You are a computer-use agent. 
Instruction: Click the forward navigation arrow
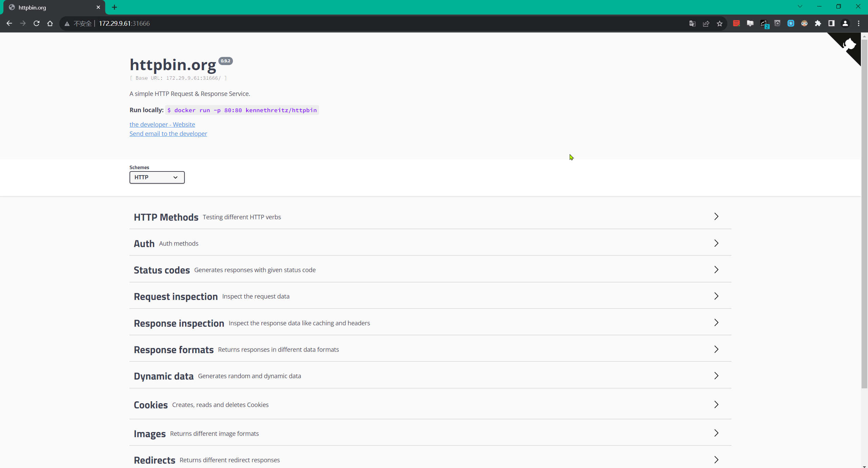[x=23, y=23]
